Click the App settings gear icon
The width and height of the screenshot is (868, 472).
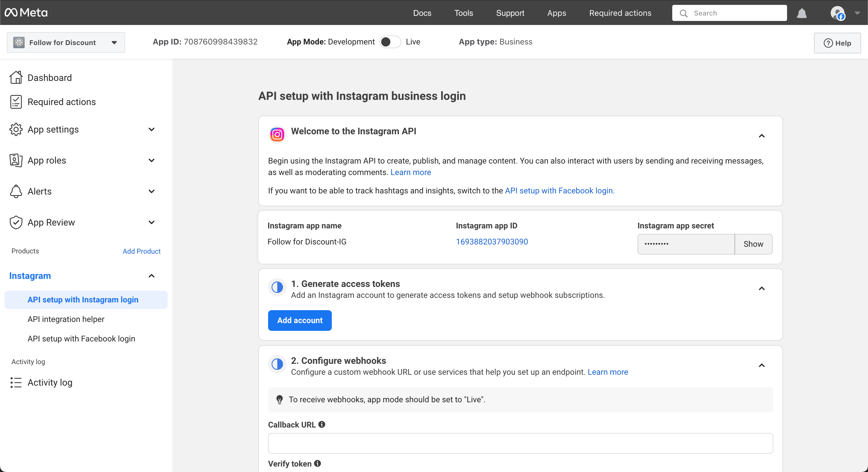(16, 129)
